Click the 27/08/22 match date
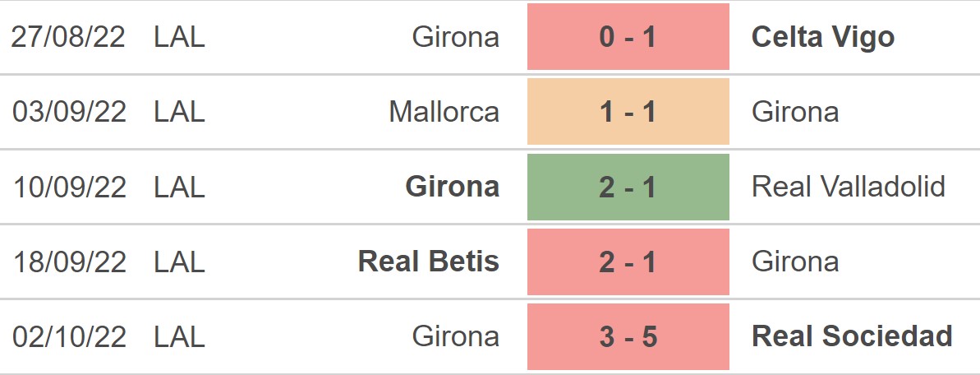 pos(69,37)
